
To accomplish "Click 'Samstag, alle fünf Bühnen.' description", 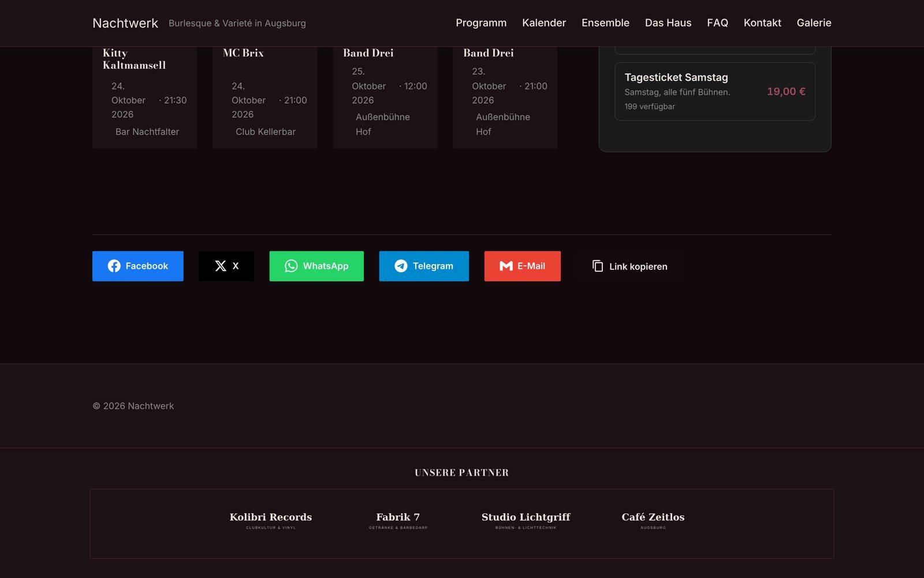I will tap(677, 92).
